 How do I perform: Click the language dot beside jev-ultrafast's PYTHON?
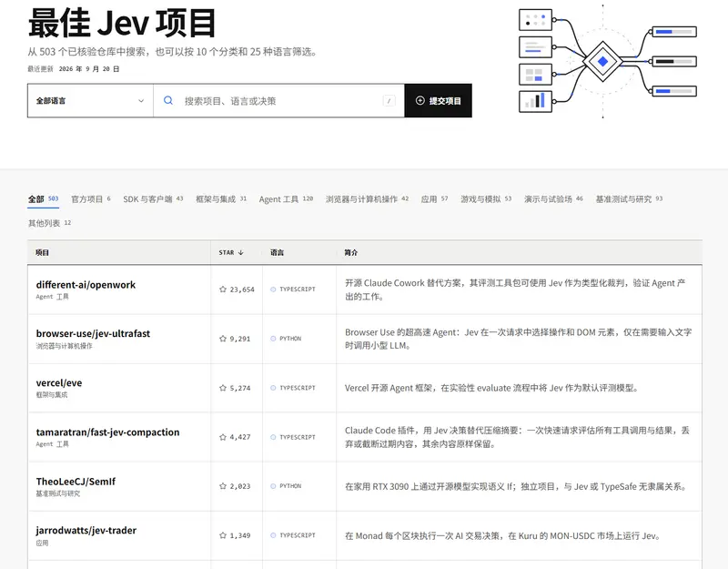click(x=274, y=339)
